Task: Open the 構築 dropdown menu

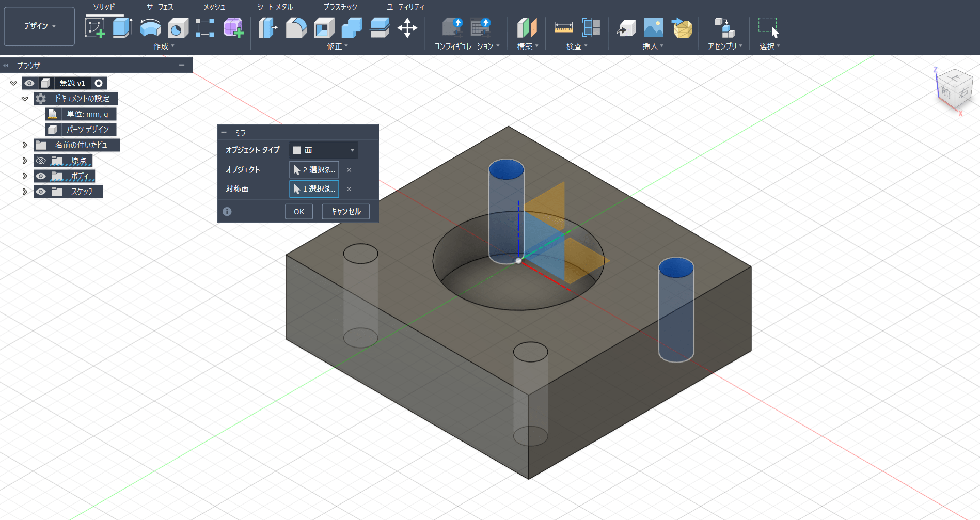Action: (528, 46)
